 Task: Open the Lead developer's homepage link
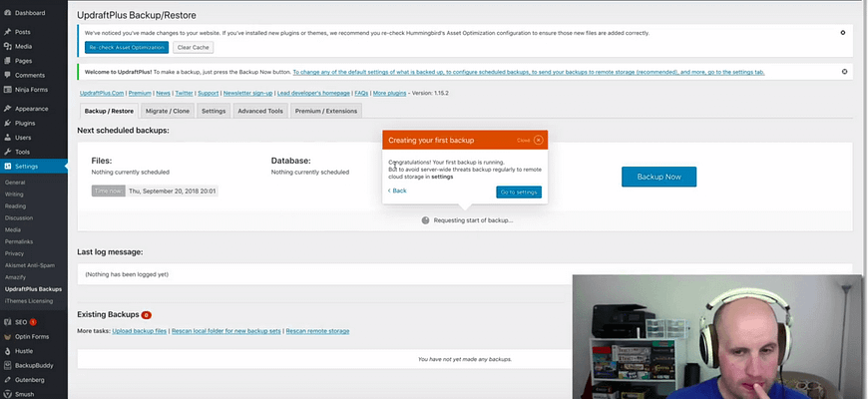[x=314, y=93]
